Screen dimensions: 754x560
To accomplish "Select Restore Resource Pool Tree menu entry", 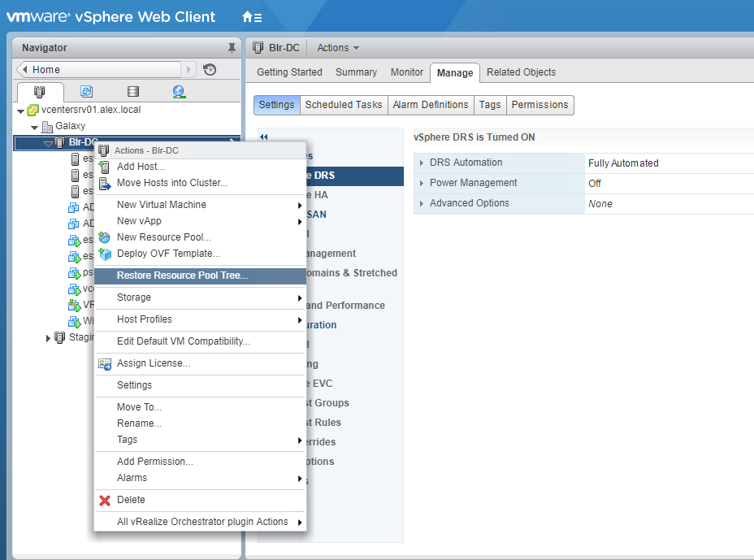I will tap(182, 276).
